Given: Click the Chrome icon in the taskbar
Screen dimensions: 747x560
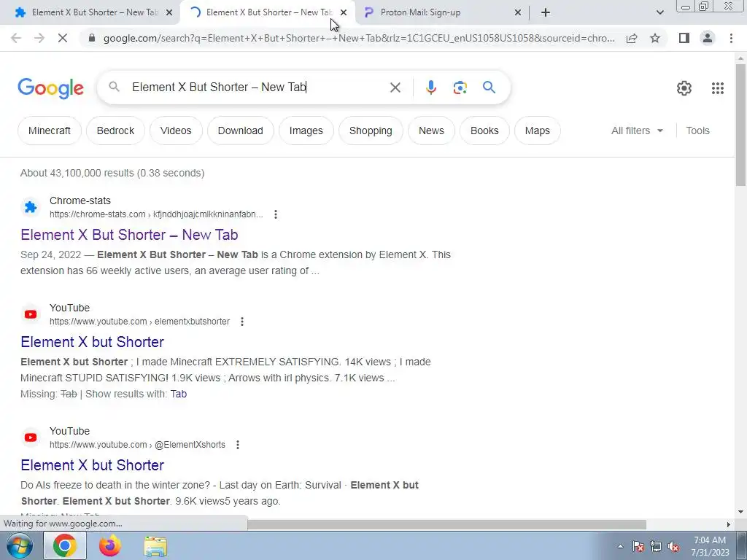Looking at the screenshot, I should pyautogui.click(x=65, y=545).
